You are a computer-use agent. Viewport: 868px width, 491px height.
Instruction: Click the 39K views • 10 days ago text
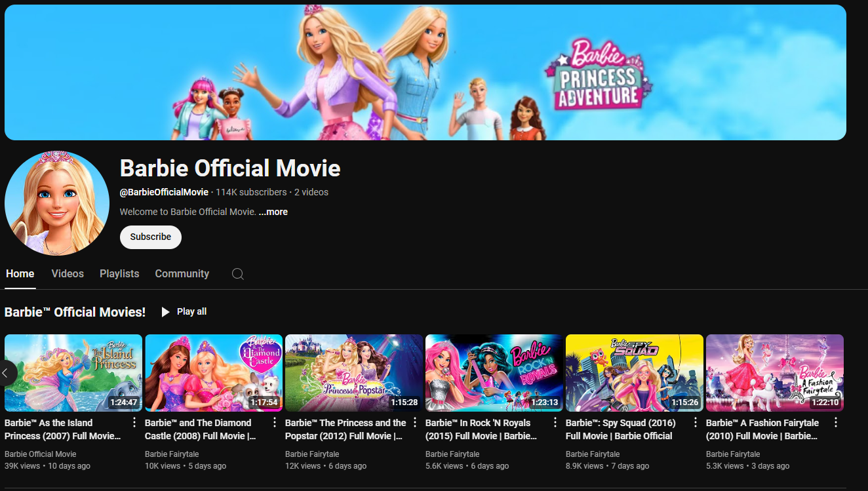(47, 466)
